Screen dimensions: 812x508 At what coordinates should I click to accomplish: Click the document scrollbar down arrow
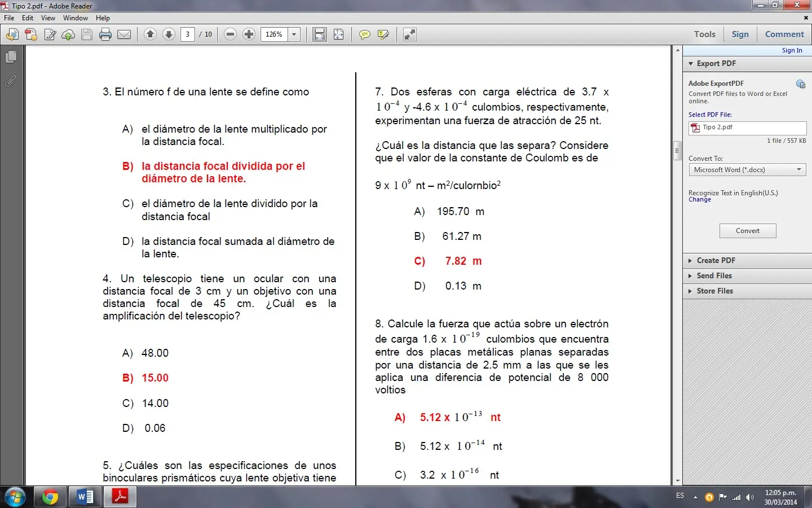pos(678,481)
